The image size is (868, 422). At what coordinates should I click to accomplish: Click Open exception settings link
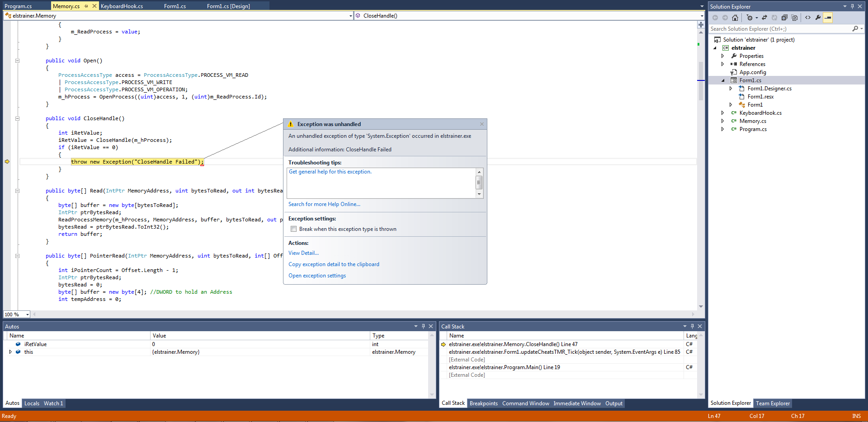click(x=317, y=276)
